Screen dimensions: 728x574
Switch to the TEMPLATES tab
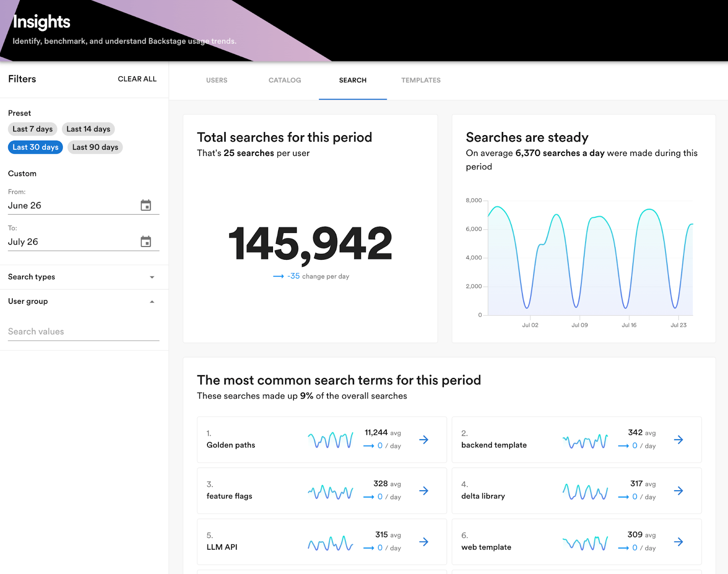(420, 80)
